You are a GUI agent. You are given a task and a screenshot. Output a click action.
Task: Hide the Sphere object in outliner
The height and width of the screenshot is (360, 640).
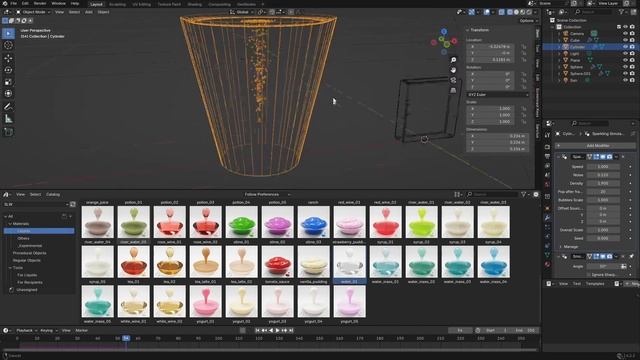coord(625,67)
